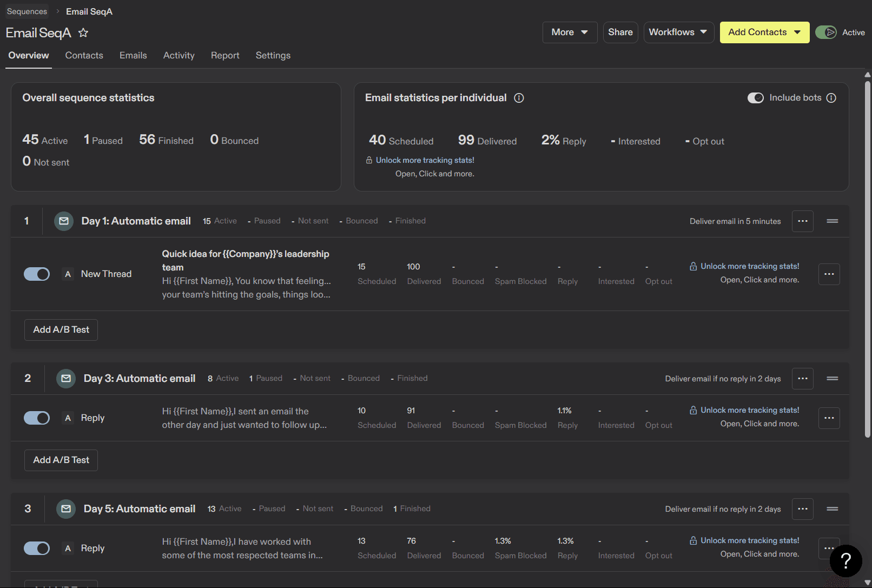Click lock icon in overall email statistics card
This screenshot has width=872, height=588.
coord(369,160)
